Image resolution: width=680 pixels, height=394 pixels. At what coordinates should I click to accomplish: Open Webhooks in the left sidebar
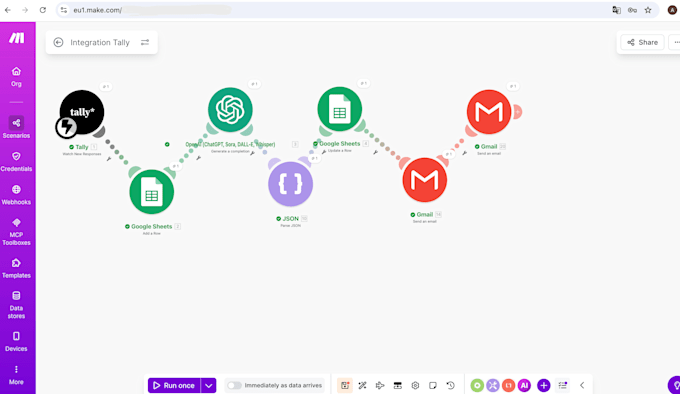[16, 195]
